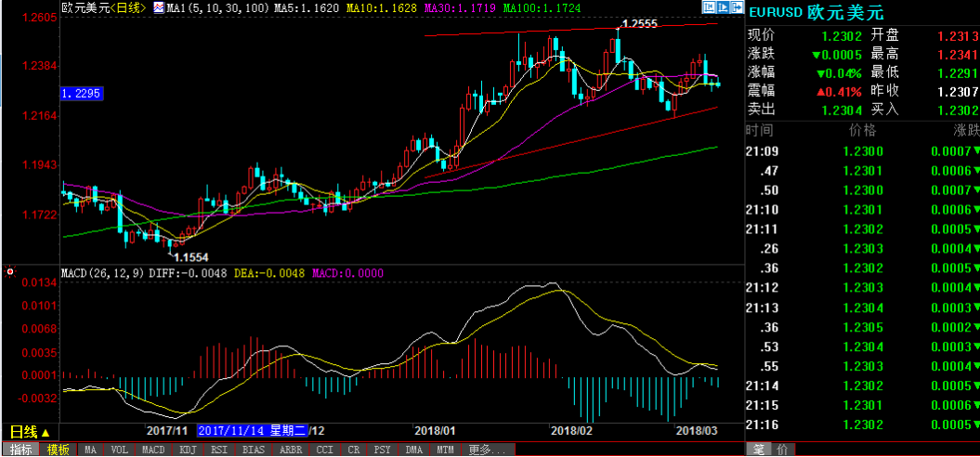
Task: Switch to the 指标 tab
Action: pyautogui.click(x=20, y=450)
